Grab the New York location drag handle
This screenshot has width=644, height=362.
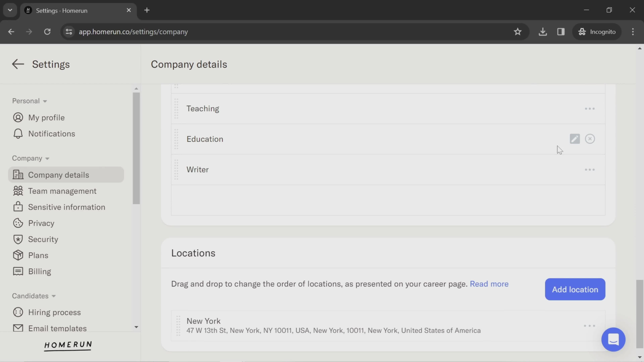tap(178, 326)
